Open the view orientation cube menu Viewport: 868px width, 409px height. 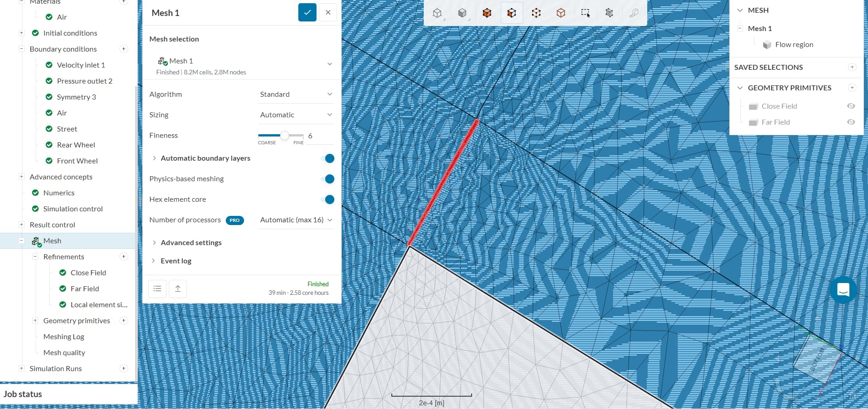pos(437,13)
